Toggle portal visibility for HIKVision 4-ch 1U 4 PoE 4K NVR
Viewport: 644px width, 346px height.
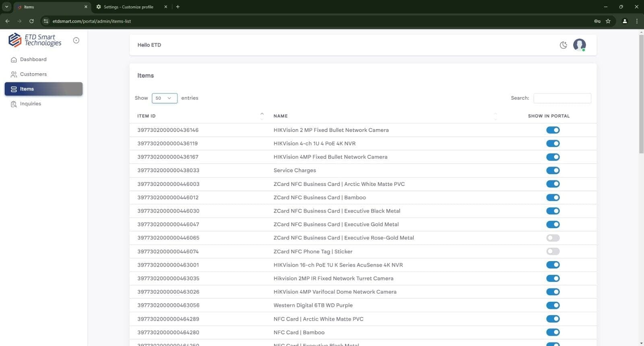[x=553, y=144]
